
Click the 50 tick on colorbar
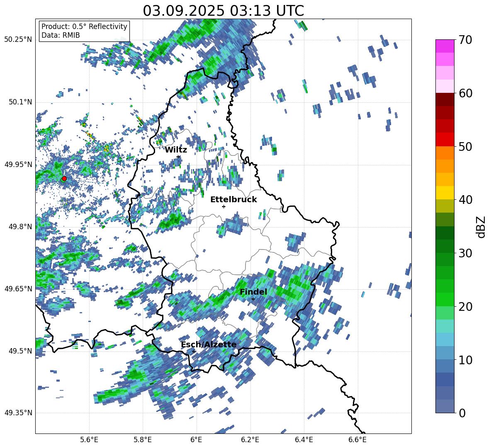point(465,147)
